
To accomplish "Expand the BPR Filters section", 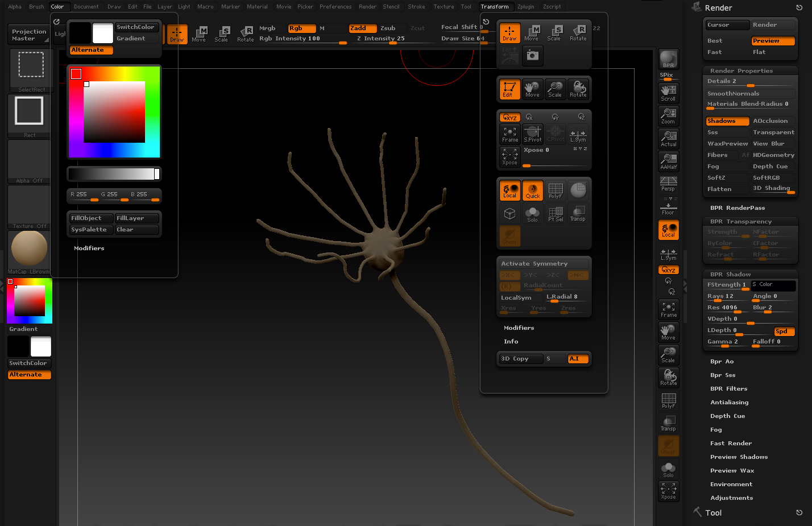I will 728,389.
